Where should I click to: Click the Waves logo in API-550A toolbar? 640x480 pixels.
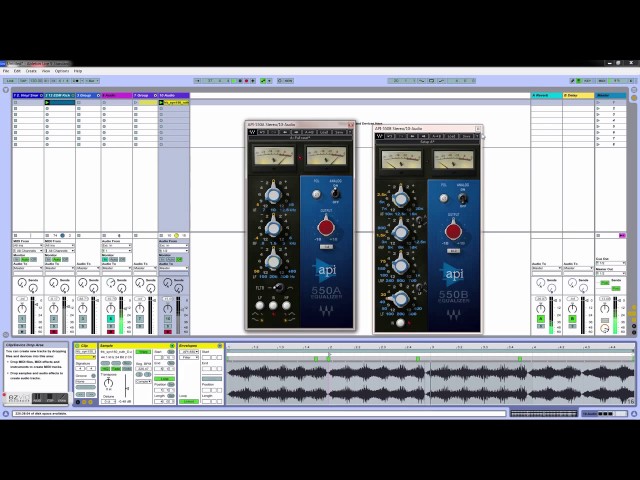click(252, 132)
